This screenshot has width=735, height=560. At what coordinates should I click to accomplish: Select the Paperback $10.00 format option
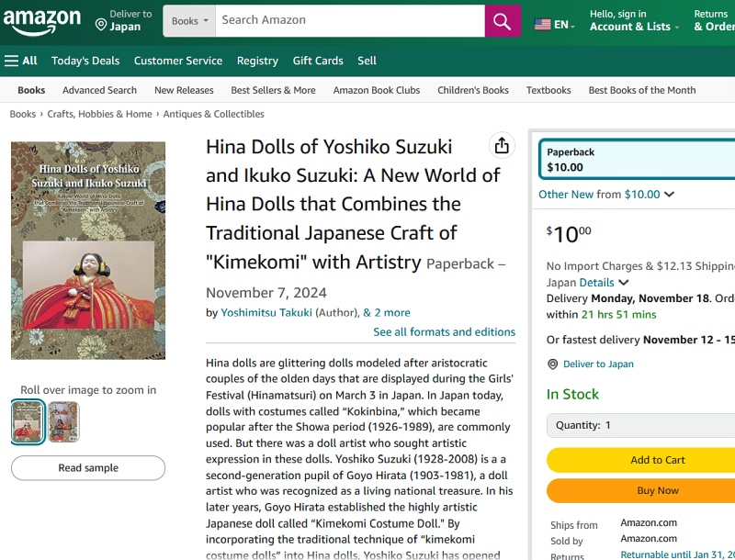pos(638,160)
